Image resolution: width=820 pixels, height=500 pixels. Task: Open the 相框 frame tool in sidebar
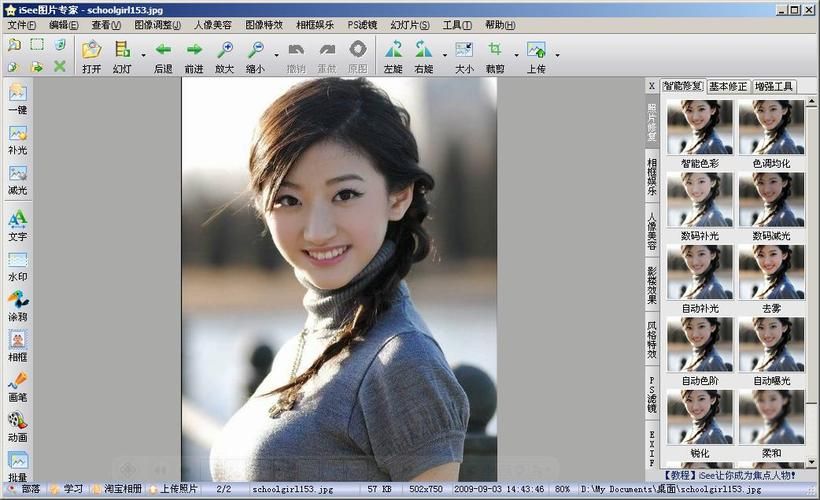[x=18, y=345]
